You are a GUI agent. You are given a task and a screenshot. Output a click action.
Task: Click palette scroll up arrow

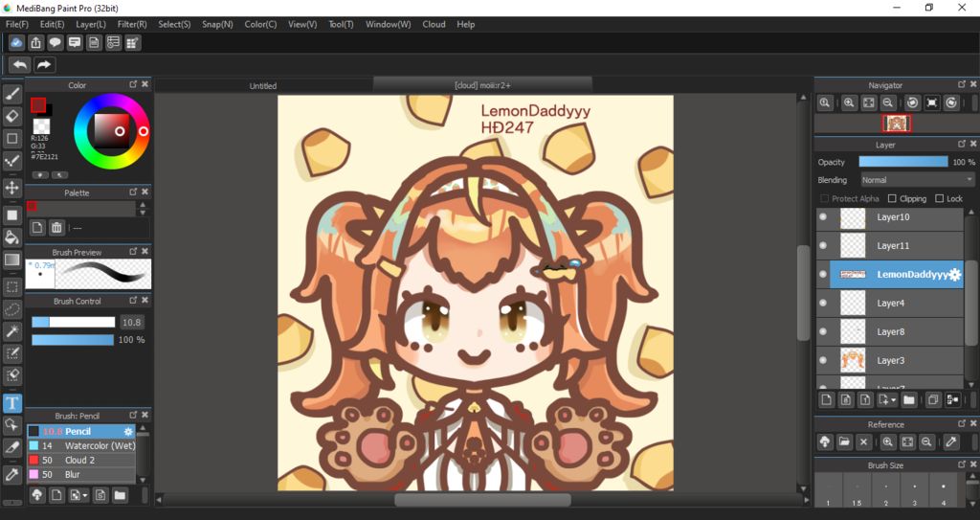coord(143,205)
